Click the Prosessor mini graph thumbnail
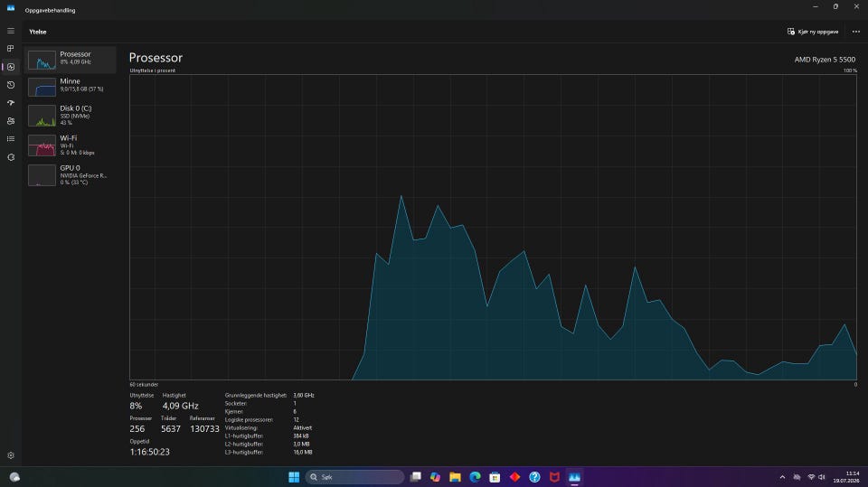This screenshot has width=868, height=487. pyautogui.click(x=42, y=61)
